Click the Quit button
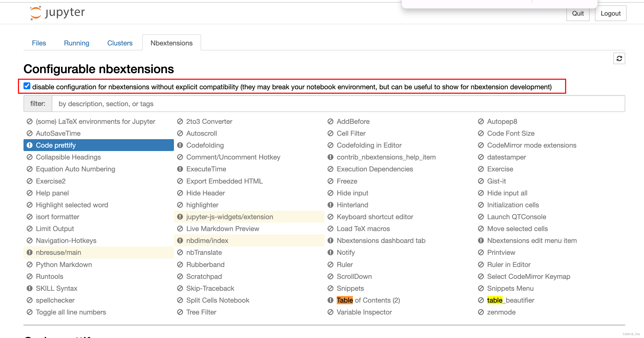Viewport: 644px width, 338px height. point(578,13)
